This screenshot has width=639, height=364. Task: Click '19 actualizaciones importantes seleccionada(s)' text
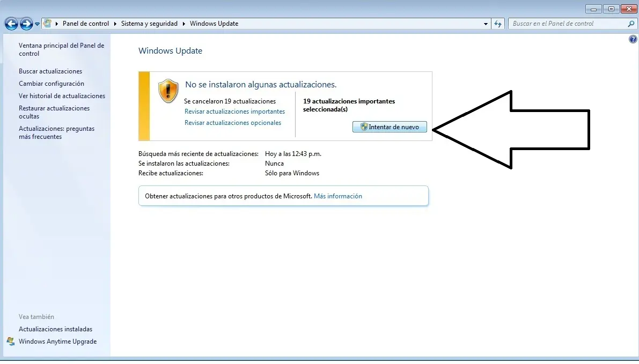click(x=349, y=106)
